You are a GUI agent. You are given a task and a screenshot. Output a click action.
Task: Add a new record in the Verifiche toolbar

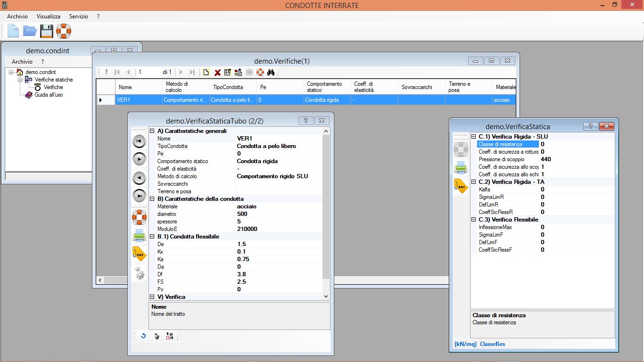click(x=206, y=72)
